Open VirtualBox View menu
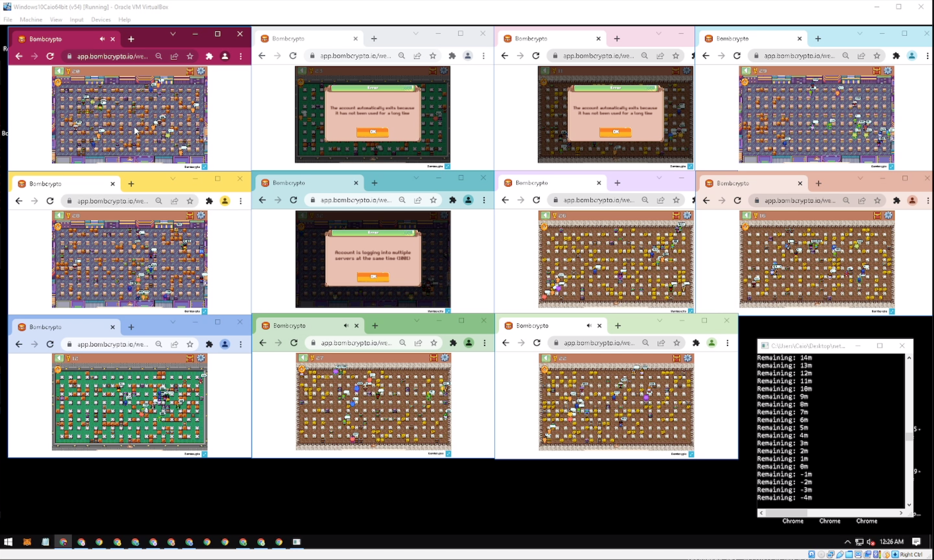 56,20
